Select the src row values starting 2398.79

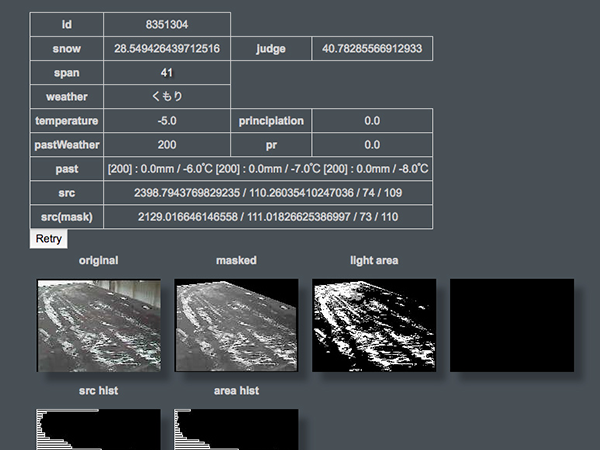(268, 193)
